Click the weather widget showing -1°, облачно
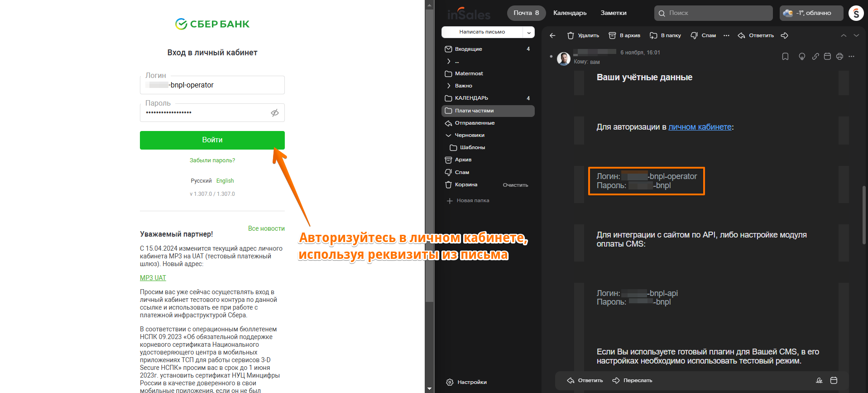Image resolution: width=868 pixels, height=393 pixels. (x=811, y=13)
